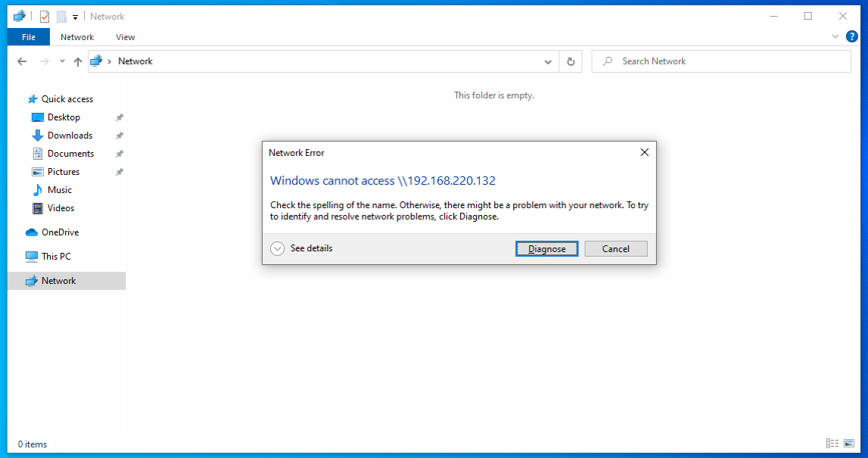Viewport: 868px width, 458px height.
Task: Click the forward navigation arrow
Action: 45,61
